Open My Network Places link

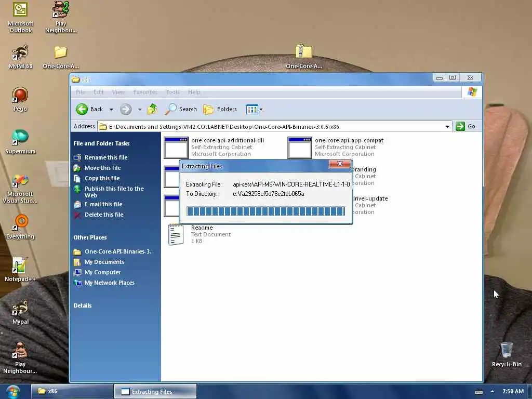109,283
